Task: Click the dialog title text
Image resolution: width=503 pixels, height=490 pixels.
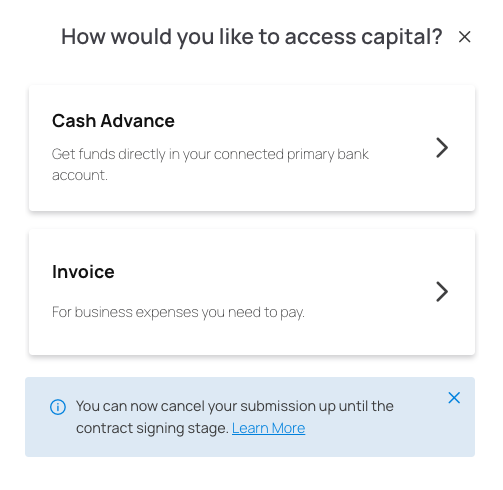Action: pyautogui.click(x=252, y=37)
